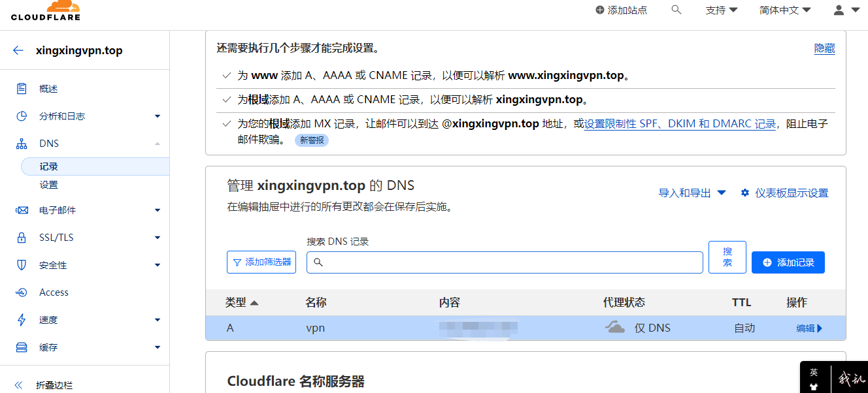
Task: Click the 名称 column header
Action: click(x=316, y=302)
